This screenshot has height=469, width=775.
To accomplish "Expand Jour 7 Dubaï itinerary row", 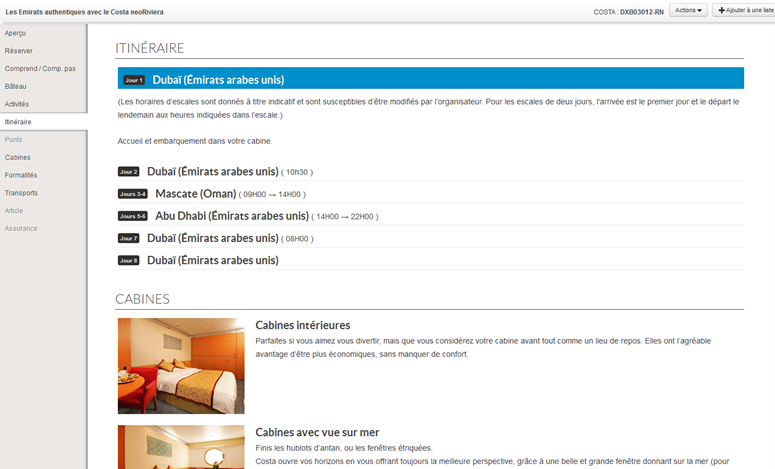I will [212, 238].
